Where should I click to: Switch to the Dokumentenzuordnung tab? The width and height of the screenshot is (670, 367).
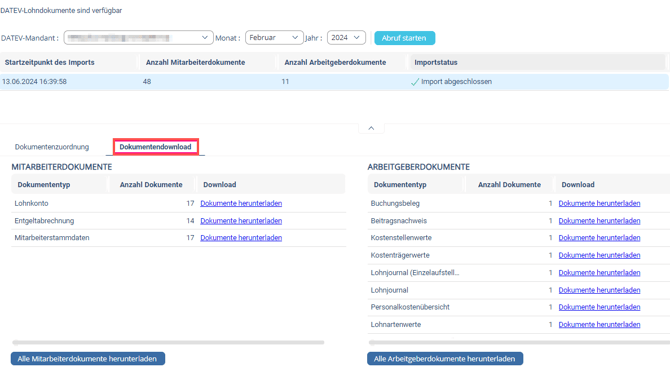click(x=52, y=147)
